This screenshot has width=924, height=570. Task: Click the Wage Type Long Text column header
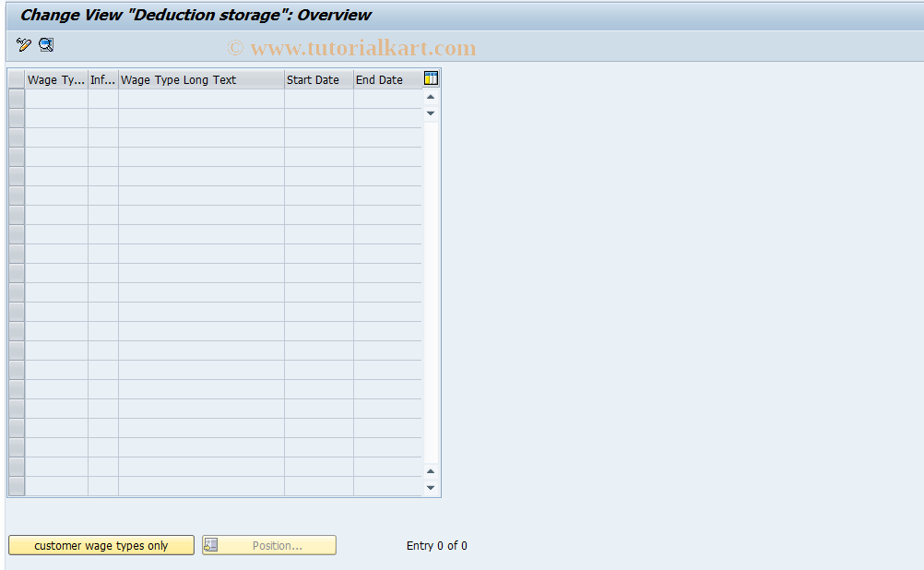click(202, 79)
